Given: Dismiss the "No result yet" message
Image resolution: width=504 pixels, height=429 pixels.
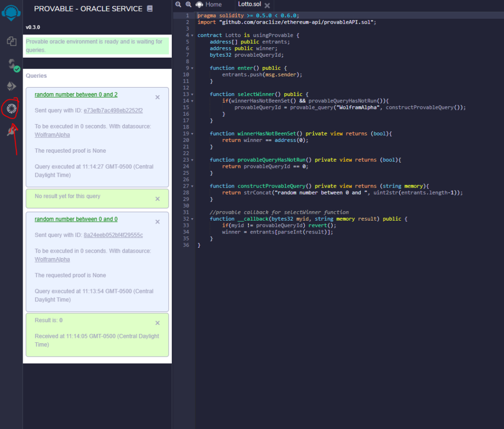Looking at the screenshot, I should tap(157, 199).
